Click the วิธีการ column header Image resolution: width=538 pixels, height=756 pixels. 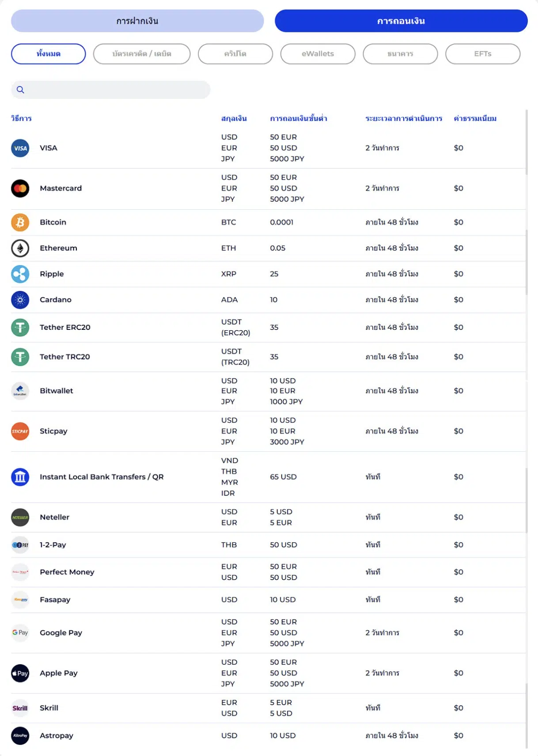(22, 118)
